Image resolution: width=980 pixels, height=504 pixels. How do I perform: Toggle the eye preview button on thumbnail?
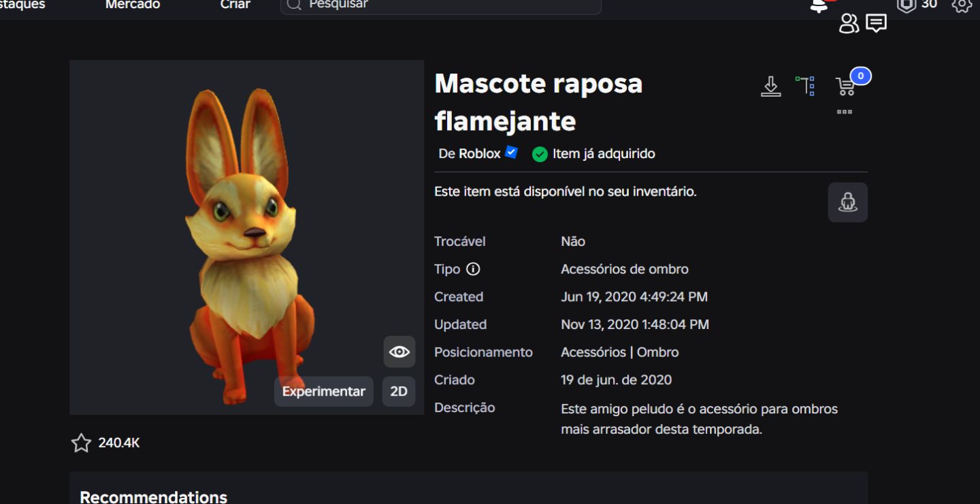click(x=399, y=351)
